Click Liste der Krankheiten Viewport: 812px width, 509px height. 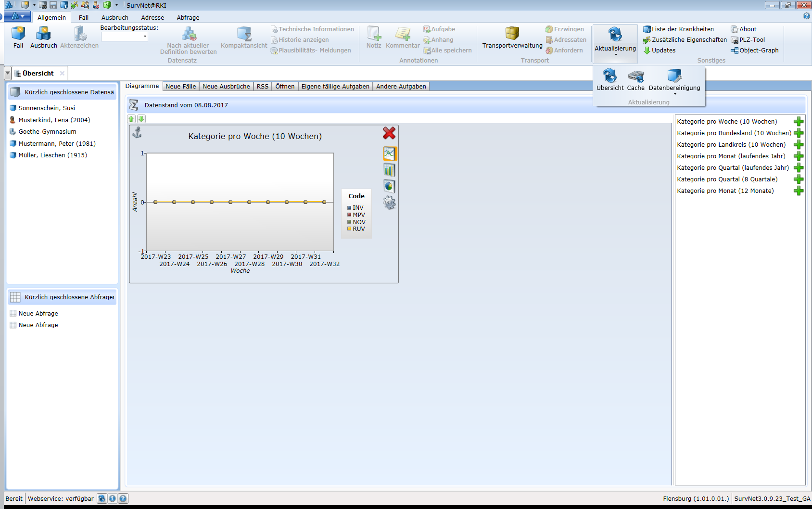tap(682, 29)
